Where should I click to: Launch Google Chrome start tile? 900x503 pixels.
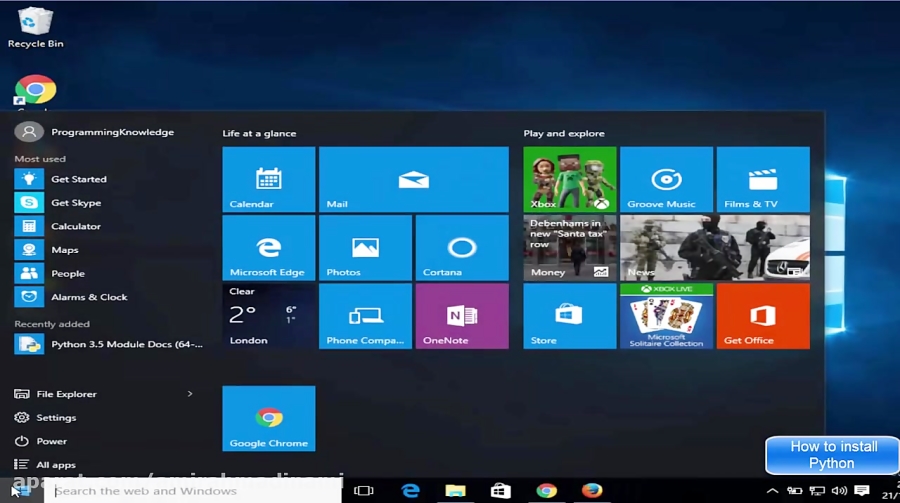point(269,418)
